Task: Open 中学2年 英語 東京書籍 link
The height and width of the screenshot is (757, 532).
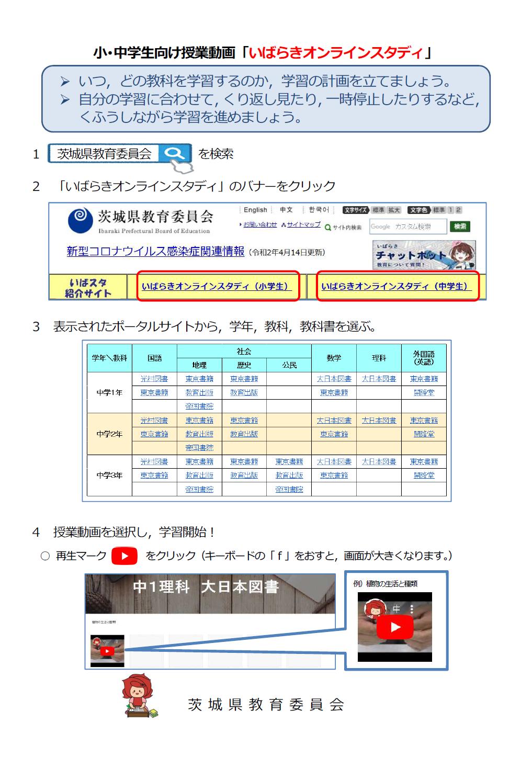Action: pyautogui.click(x=424, y=420)
